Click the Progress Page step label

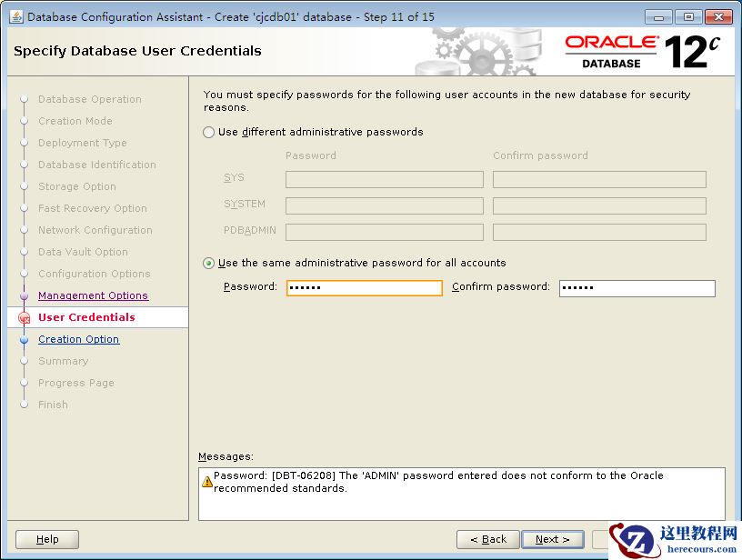point(76,383)
